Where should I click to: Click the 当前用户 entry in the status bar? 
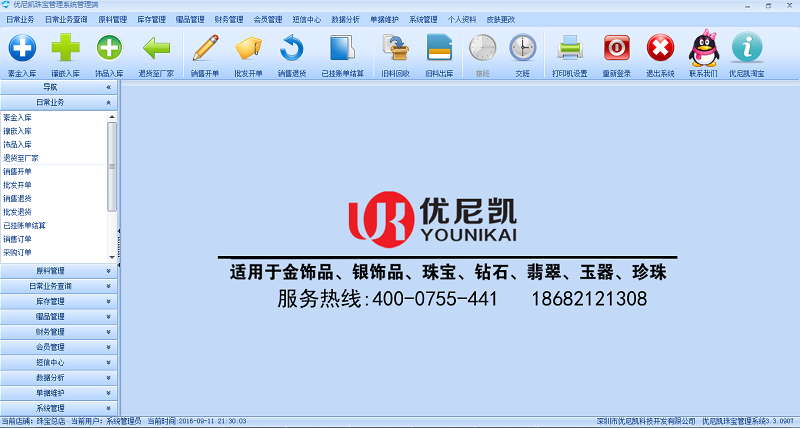point(106,421)
